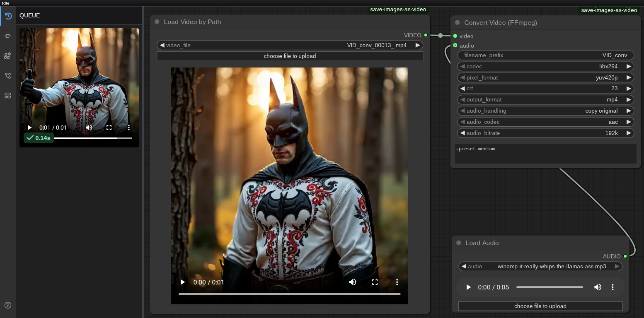Select previous audio file with left arrow
Screen dimensions: 644x318
(x=464, y=266)
